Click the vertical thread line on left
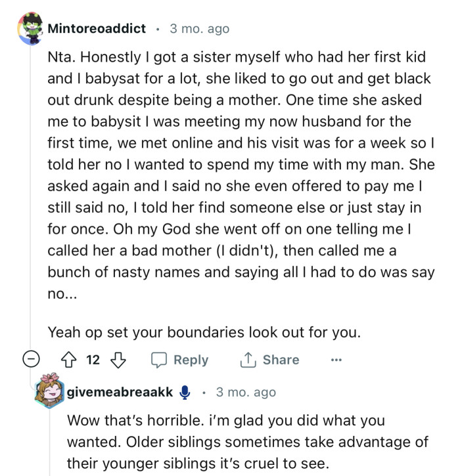The width and height of the screenshot is (460, 476). (x=30, y=197)
